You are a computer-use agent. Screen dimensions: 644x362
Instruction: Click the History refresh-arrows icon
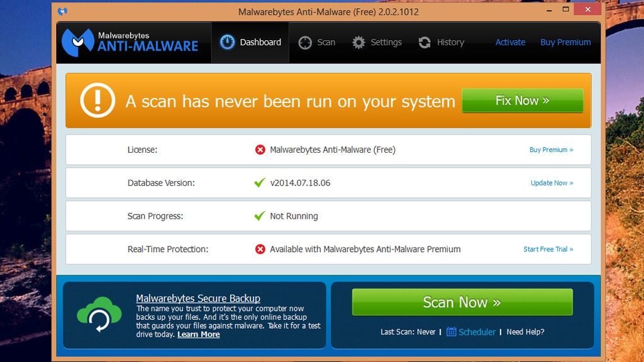click(425, 42)
